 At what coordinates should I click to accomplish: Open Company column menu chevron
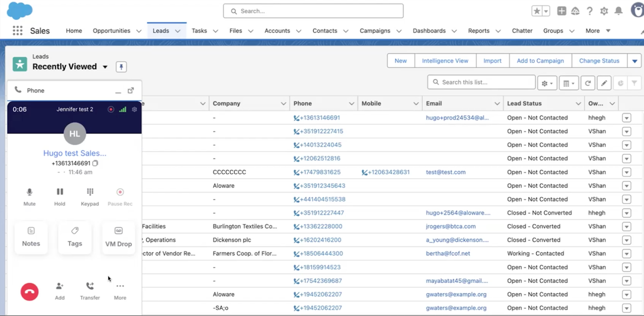point(283,103)
